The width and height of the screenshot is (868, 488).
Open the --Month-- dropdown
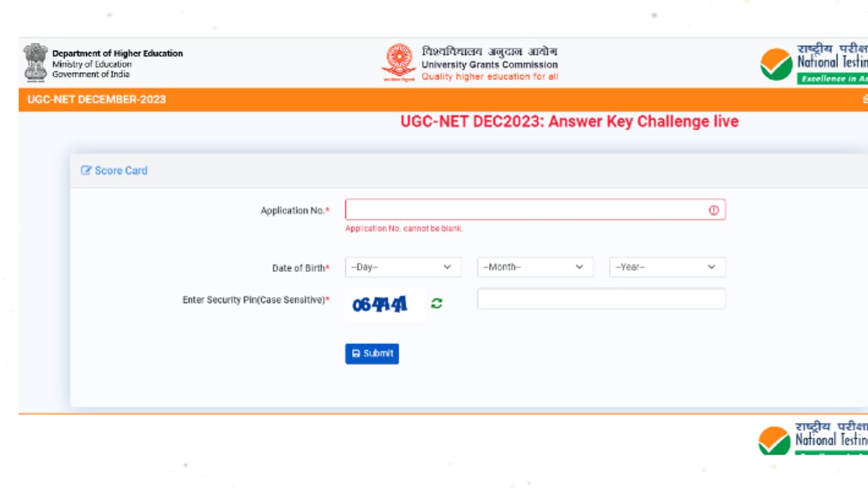(x=535, y=267)
